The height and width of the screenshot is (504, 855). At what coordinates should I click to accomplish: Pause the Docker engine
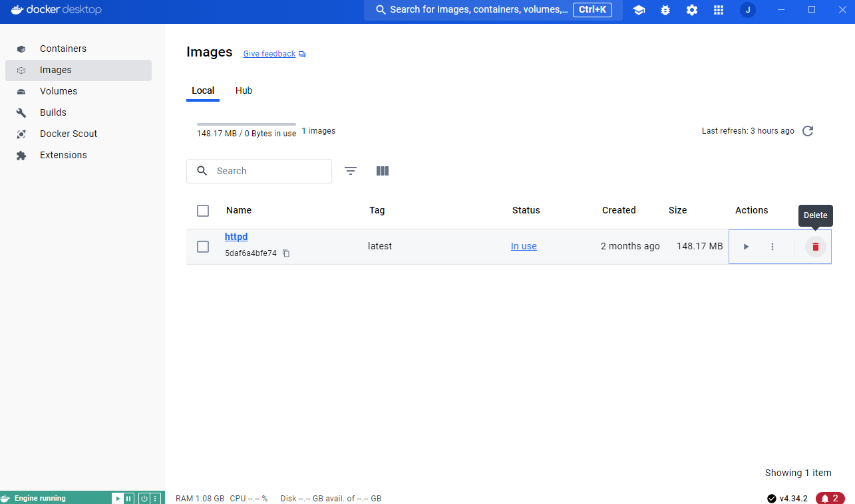(128, 498)
